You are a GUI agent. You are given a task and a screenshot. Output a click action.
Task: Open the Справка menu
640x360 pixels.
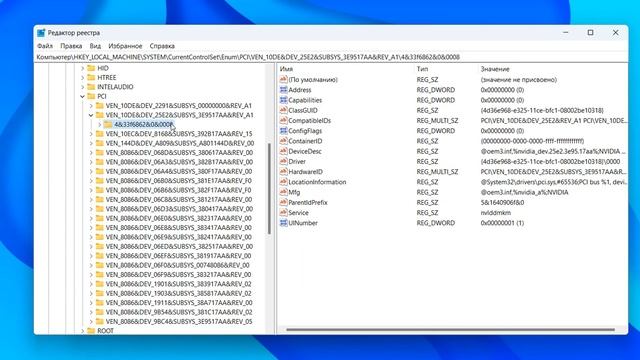[x=162, y=46]
